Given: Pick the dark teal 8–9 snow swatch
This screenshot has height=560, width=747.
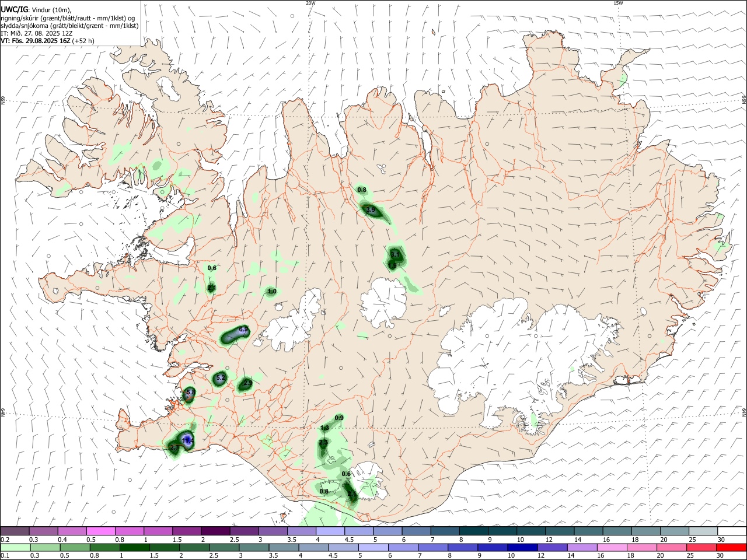Looking at the screenshot, I should (473, 531).
